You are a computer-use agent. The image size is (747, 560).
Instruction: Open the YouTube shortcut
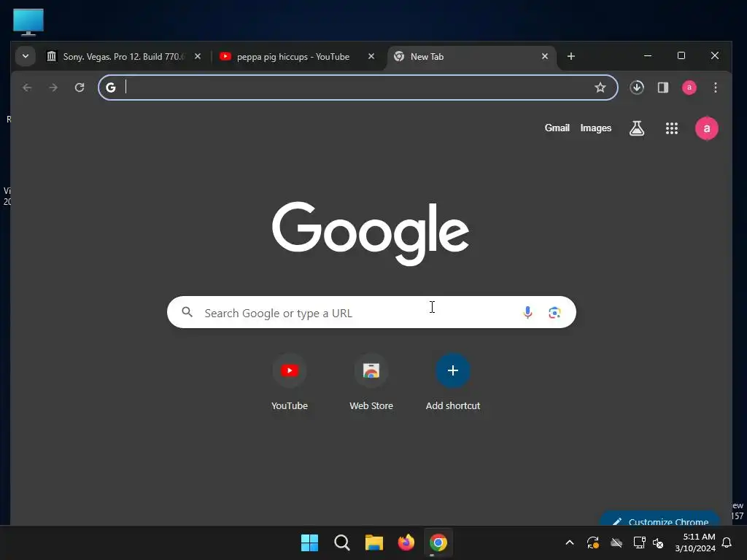point(289,382)
